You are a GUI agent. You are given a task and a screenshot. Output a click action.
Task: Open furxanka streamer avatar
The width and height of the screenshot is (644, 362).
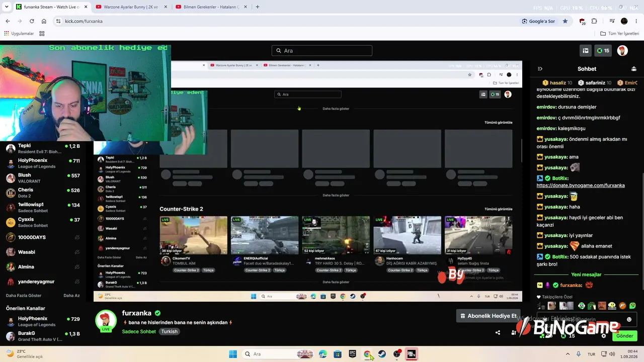point(106,321)
